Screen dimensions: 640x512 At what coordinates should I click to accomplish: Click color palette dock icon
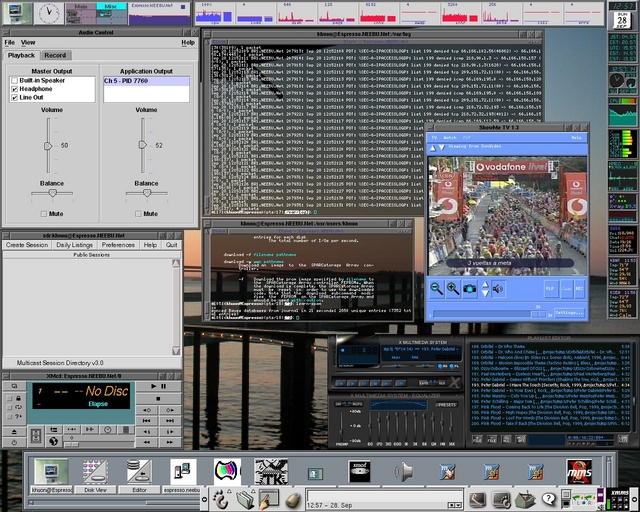pyautogui.click(x=227, y=472)
